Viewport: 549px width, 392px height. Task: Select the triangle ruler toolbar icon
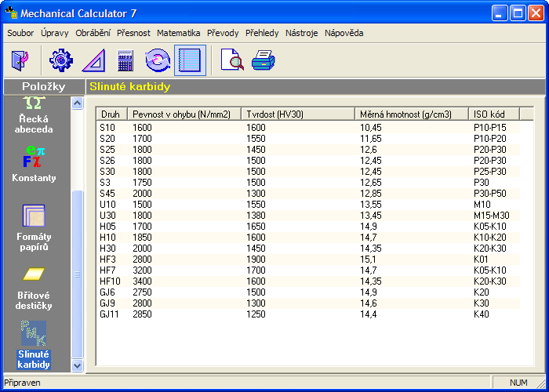click(93, 60)
